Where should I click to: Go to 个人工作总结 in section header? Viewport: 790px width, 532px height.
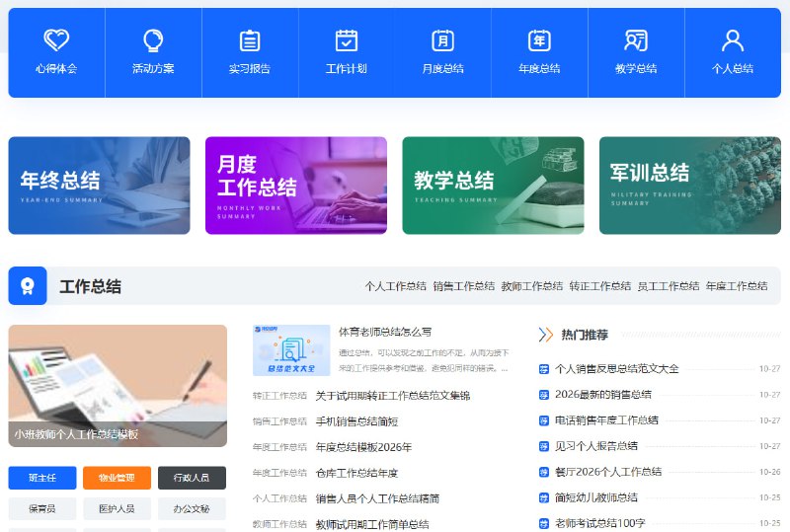[x=396, y=286]
